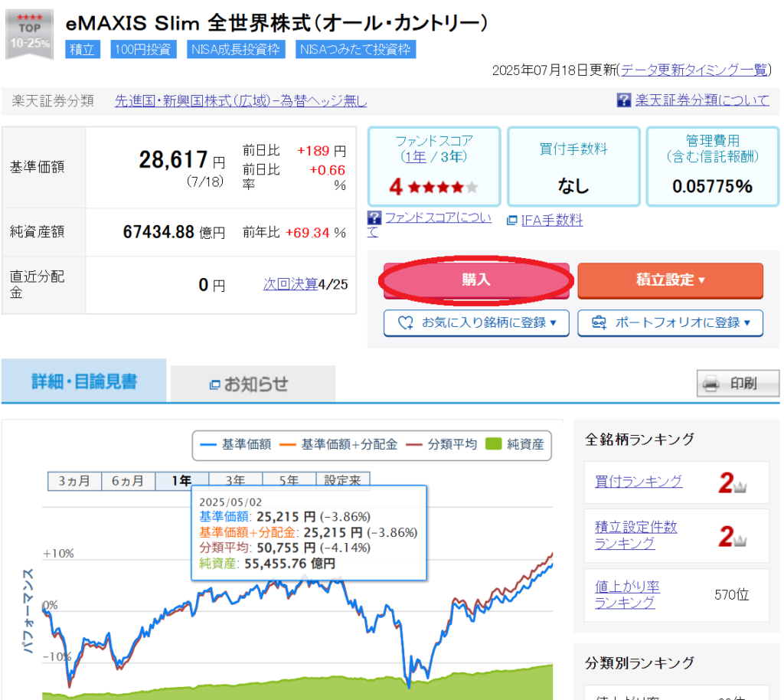Click the crown icon beside 買付ランキング rank
Screen dimensions: 784x700
point(740,486)
